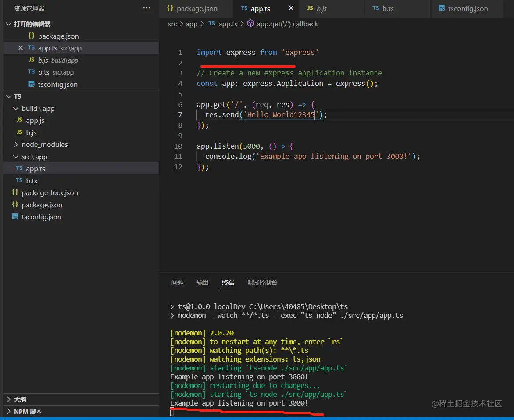This screenshot has height=420, width=514.
Task: Close app.ts in open editors list
Action: pos(20,48)
